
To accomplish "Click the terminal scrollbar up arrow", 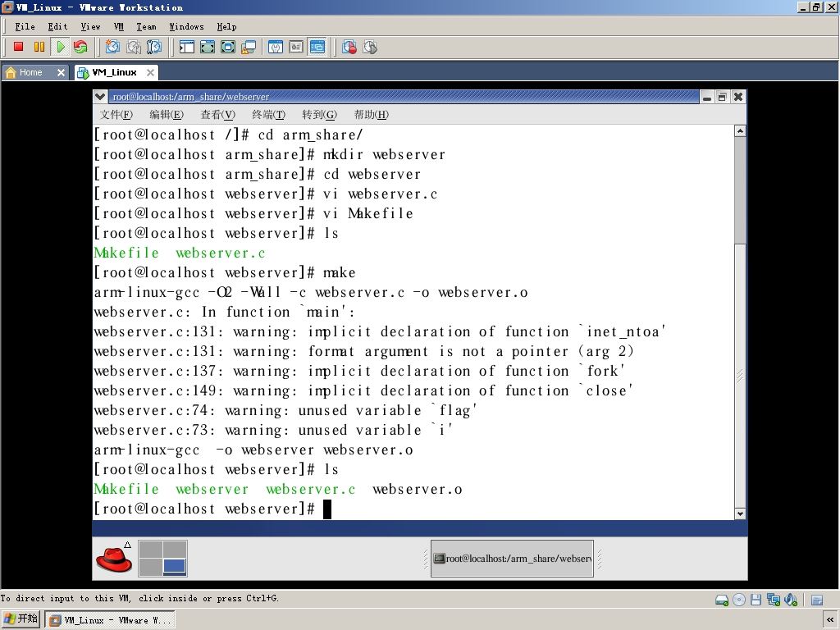I will point(740,131).
